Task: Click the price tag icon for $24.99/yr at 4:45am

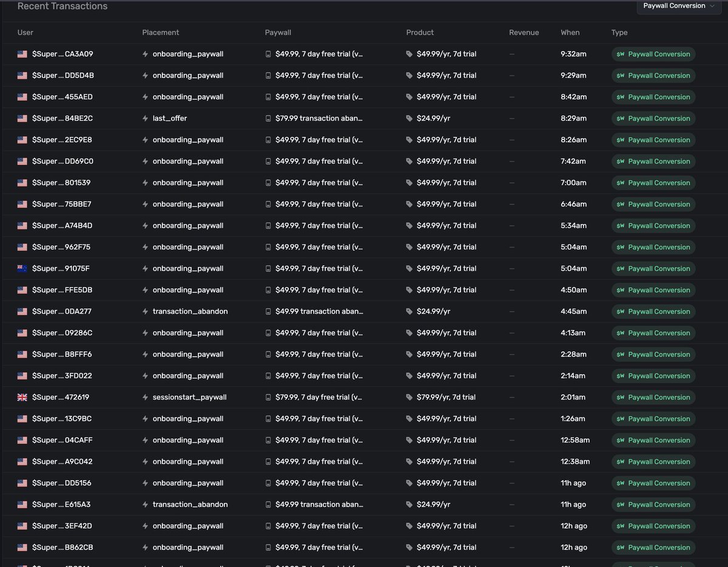Action: point(409,311)
